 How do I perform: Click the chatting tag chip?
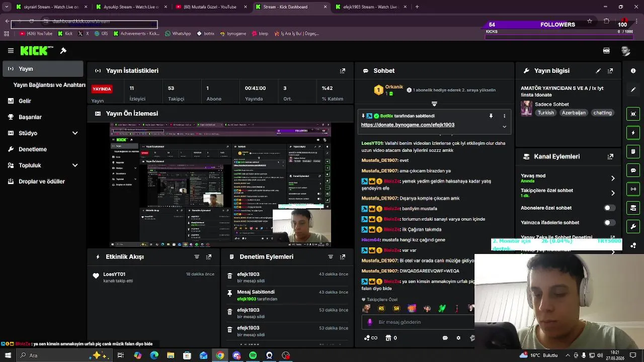tap(602, 113)
